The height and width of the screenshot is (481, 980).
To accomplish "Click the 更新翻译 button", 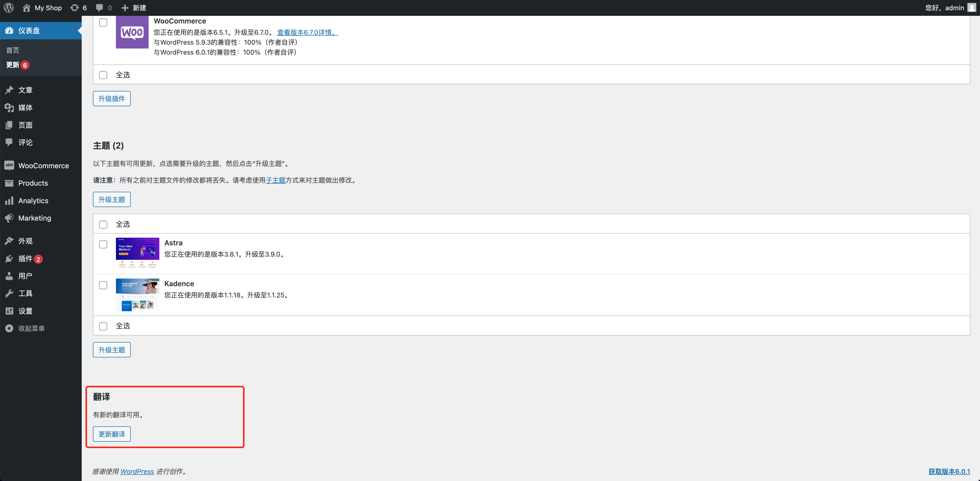I will 112,434.
